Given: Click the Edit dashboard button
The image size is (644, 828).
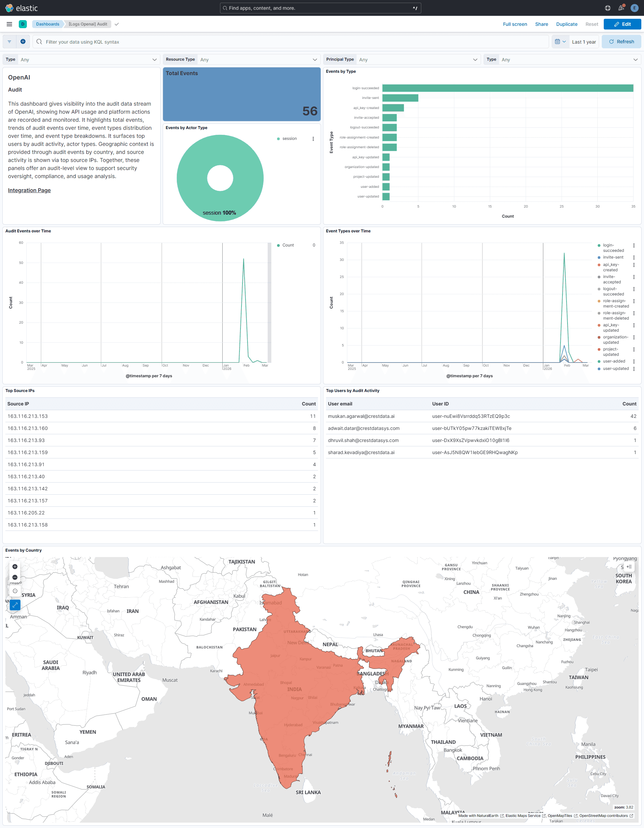Looking at the screenshot, I should coord(622,24).
